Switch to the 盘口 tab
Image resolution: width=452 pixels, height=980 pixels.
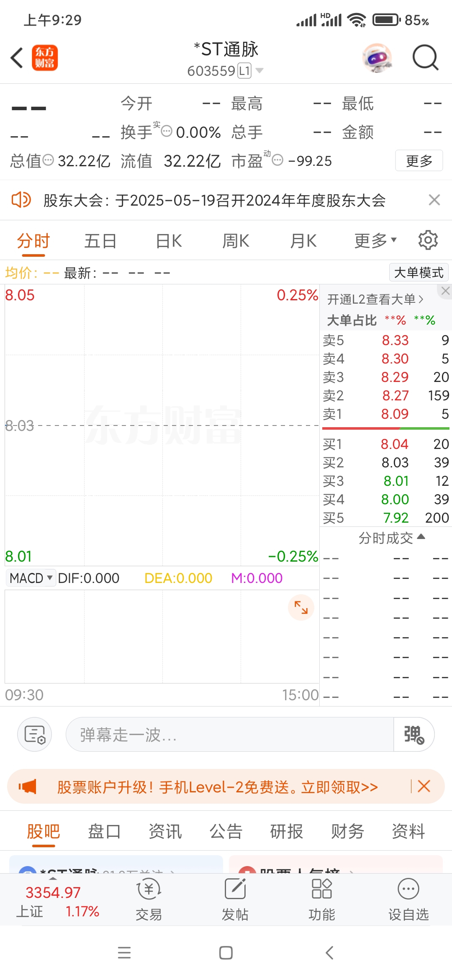click(104, 831)
